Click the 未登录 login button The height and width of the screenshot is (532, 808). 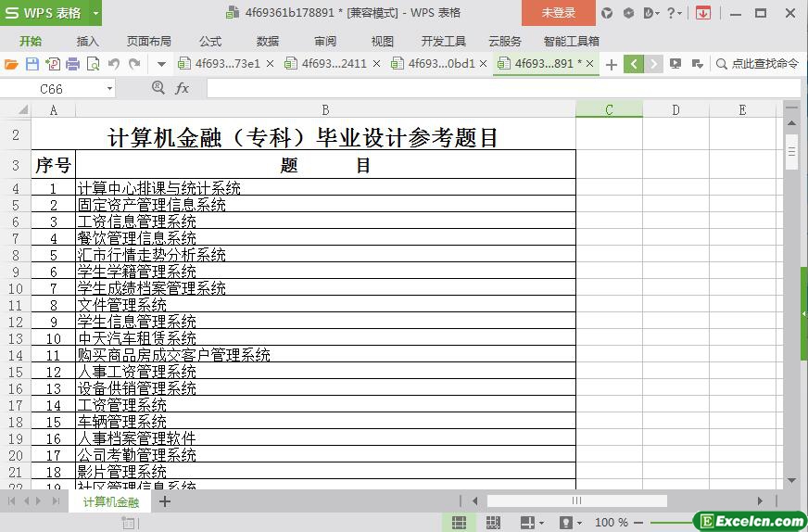tap(559, 12)
